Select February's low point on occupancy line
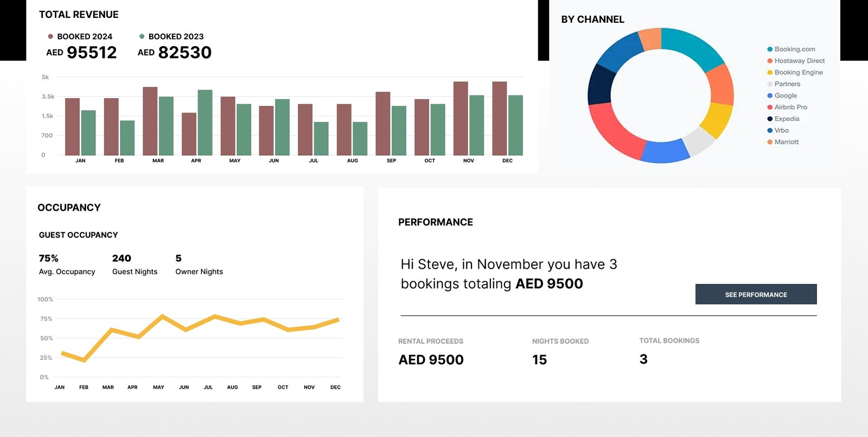The width and height of the screenshot is (868, 437). tap(84, 360)
